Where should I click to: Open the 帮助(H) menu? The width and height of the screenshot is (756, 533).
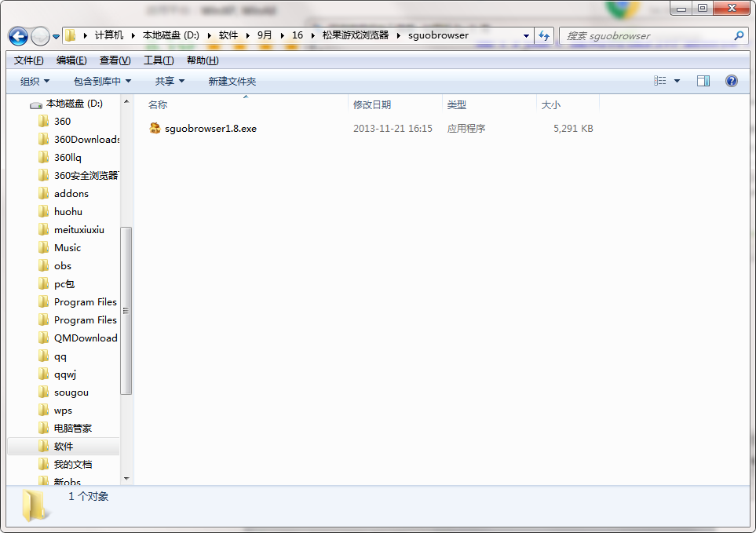[203, 60]
